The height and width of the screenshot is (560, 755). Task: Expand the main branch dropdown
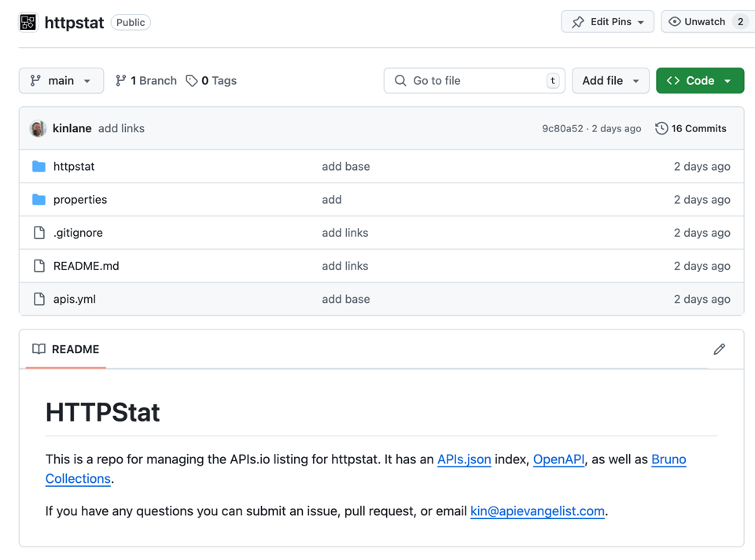coord(61,81)
